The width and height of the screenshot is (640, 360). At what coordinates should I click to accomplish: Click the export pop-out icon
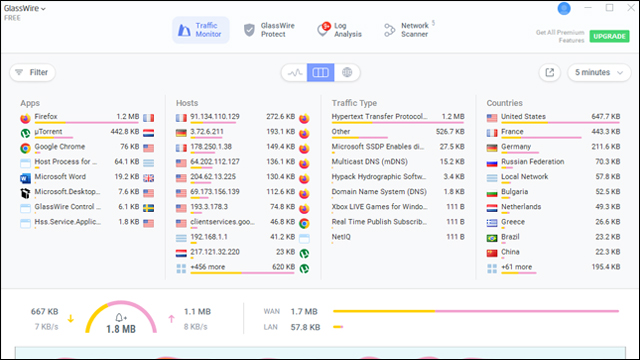(549, 73)
